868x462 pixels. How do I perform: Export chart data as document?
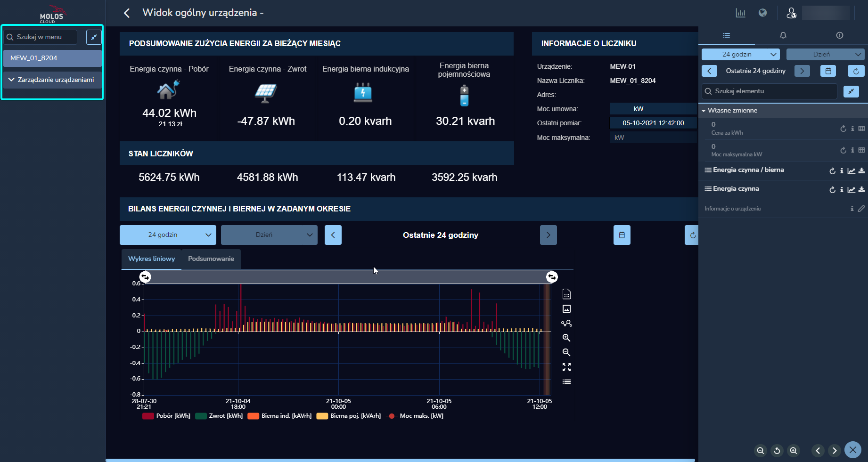[566, 295]
